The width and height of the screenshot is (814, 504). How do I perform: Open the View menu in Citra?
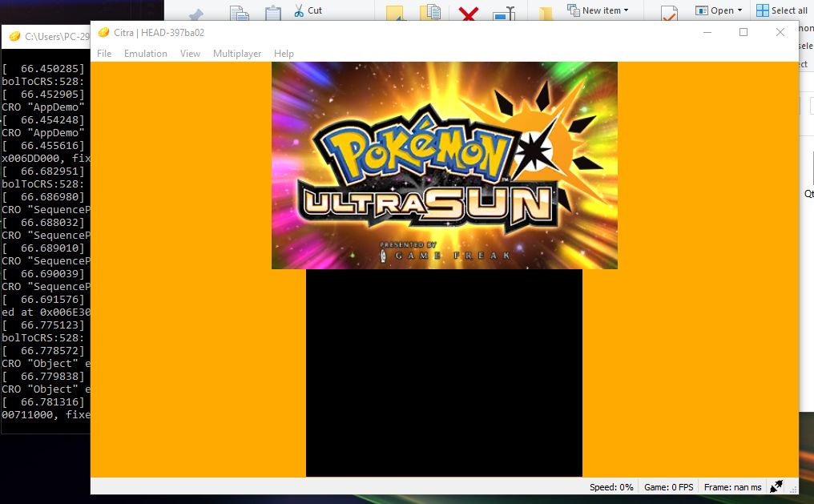click(x=190, y=54)
